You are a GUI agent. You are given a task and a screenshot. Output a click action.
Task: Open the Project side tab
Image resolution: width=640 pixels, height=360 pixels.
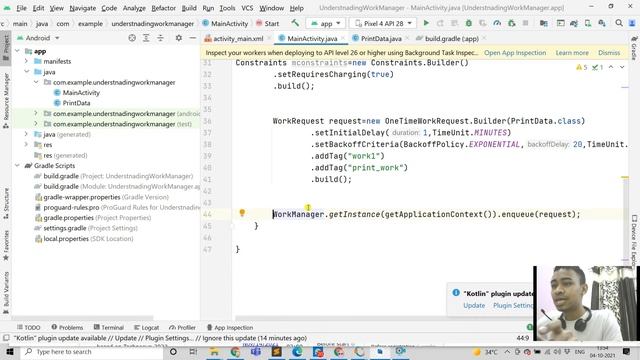(6, 48)
